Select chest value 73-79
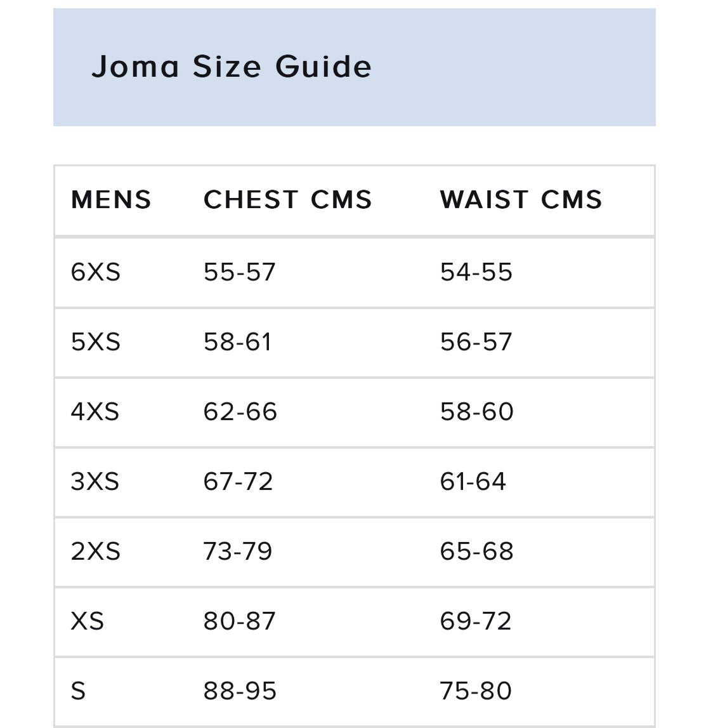This screenshot has width=706, height=728. point(237,551)
